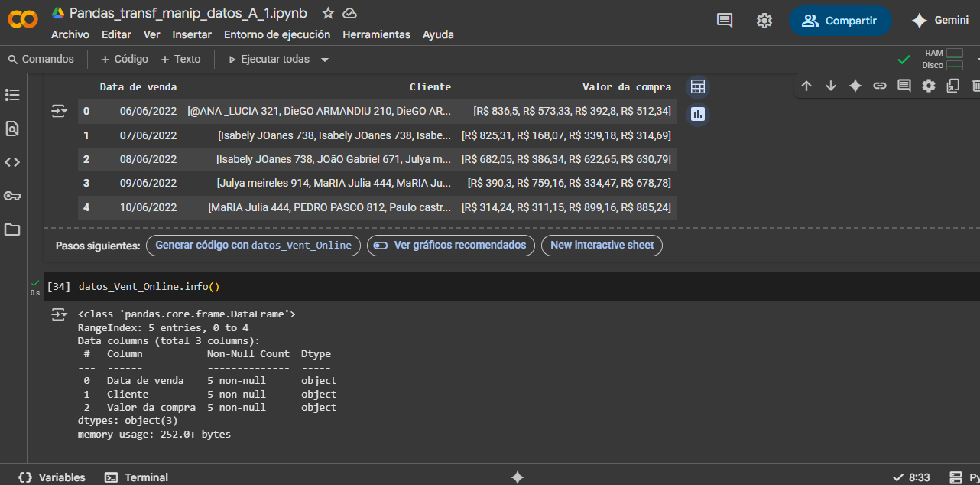The image size is (980, 485).
Task: Open the code snippets sidebar icon
Action: (x=12, y=162)
